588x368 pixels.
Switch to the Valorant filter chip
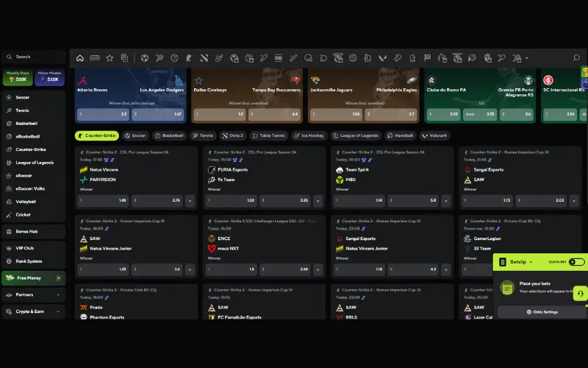click(434, 135)
